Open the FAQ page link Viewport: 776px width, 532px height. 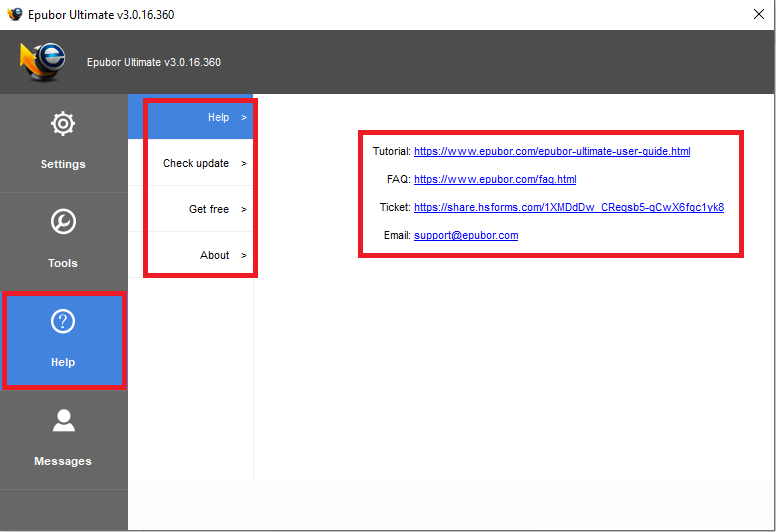495,179
